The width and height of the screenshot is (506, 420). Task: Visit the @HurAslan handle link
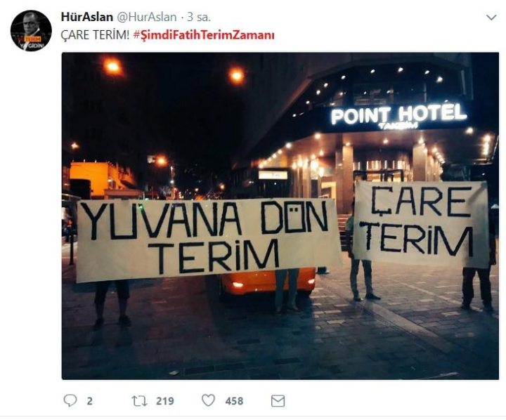click(146, 17)
